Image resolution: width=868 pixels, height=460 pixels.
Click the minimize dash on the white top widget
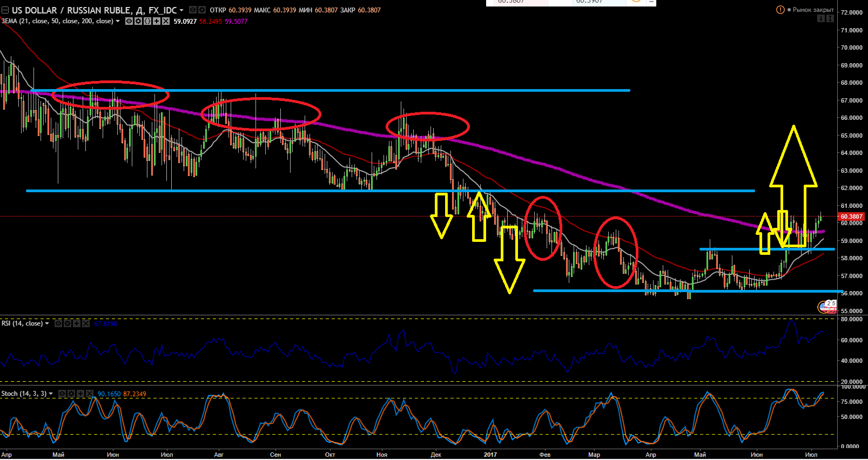point(651,2)
